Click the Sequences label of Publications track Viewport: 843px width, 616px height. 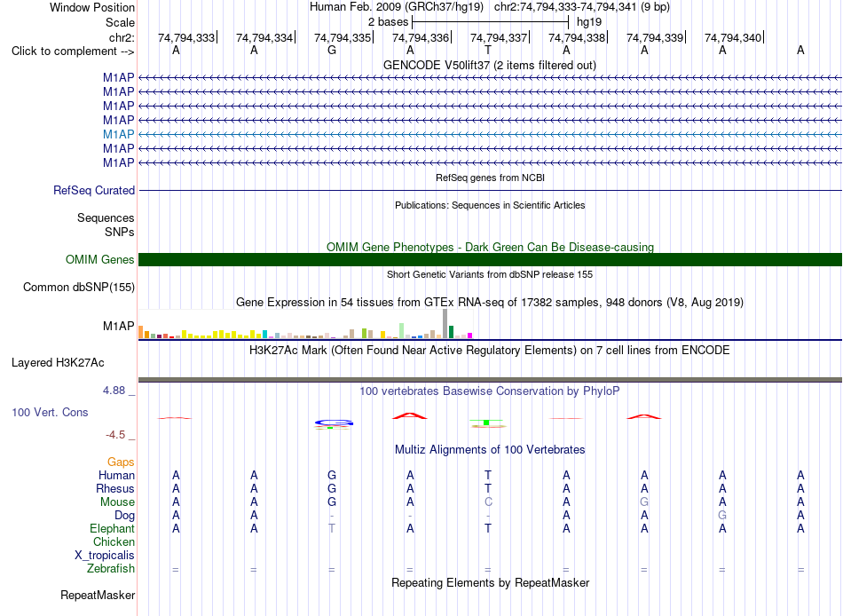[x=106, y=217]
